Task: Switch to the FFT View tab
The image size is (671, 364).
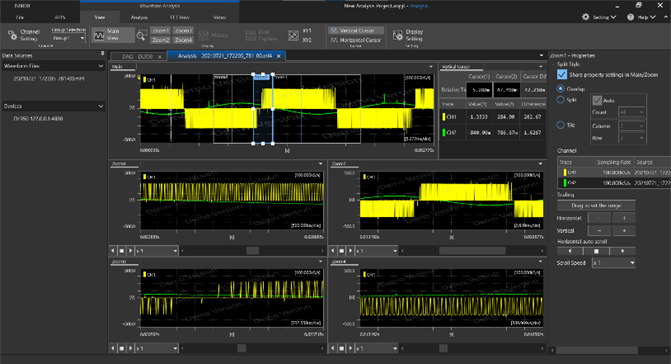Action: pyautogui.click(x=179, y=18)
